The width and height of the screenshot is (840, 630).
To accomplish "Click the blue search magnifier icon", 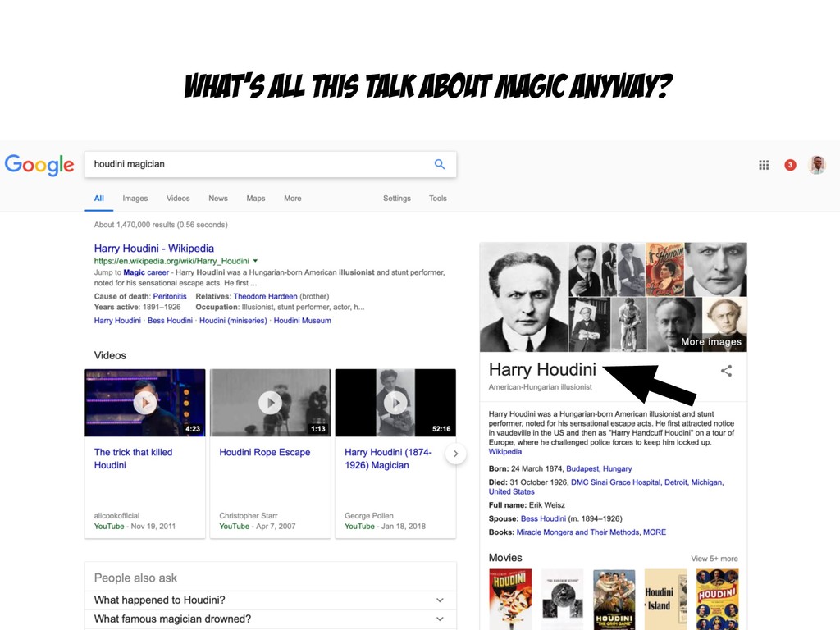I will pos(440,164).
